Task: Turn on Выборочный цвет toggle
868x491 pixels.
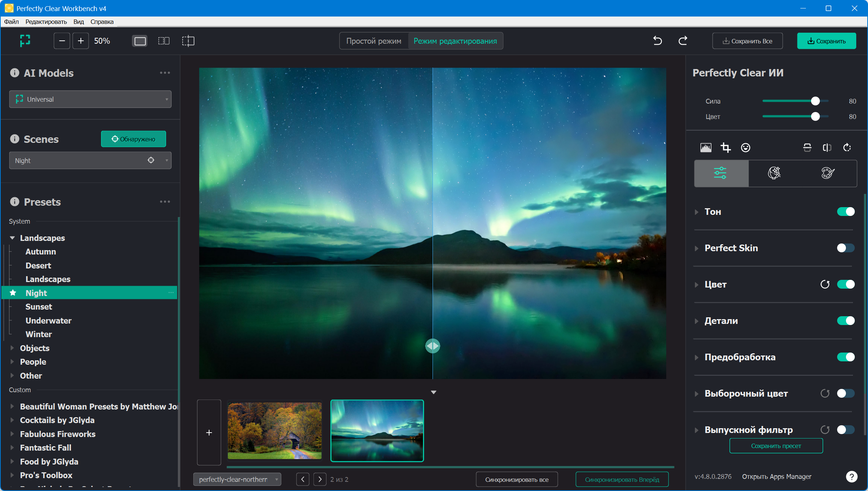Action: click(x=846, y=393)
